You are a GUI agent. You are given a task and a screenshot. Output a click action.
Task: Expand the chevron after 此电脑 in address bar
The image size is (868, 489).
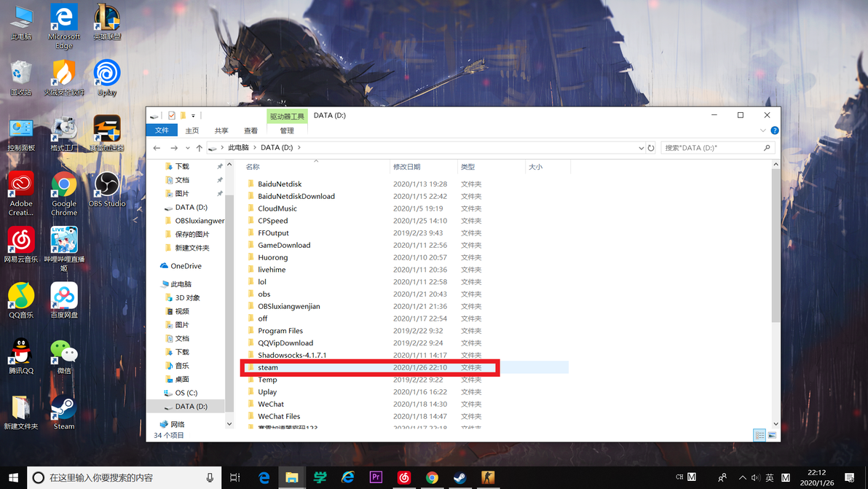255,148
